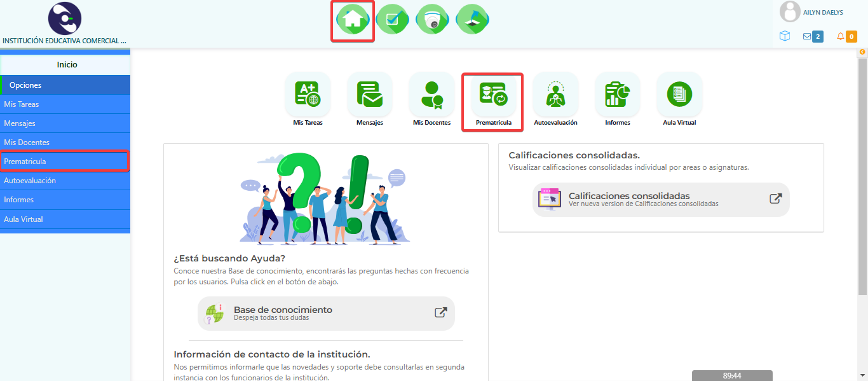Image resolution: width=868 pixels, height=381 pixels.
Task: Open the Informes chart icon tile
Action: (618, 94)
